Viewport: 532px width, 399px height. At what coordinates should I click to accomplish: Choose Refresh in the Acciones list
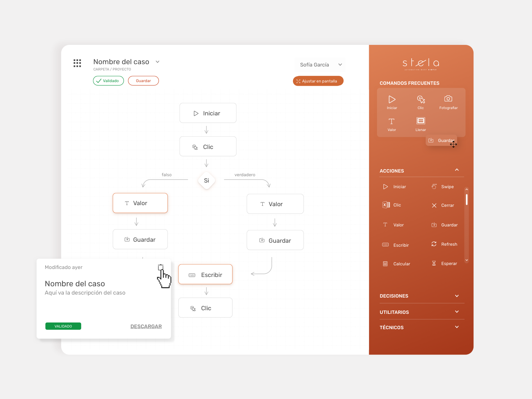pos(444,244)
